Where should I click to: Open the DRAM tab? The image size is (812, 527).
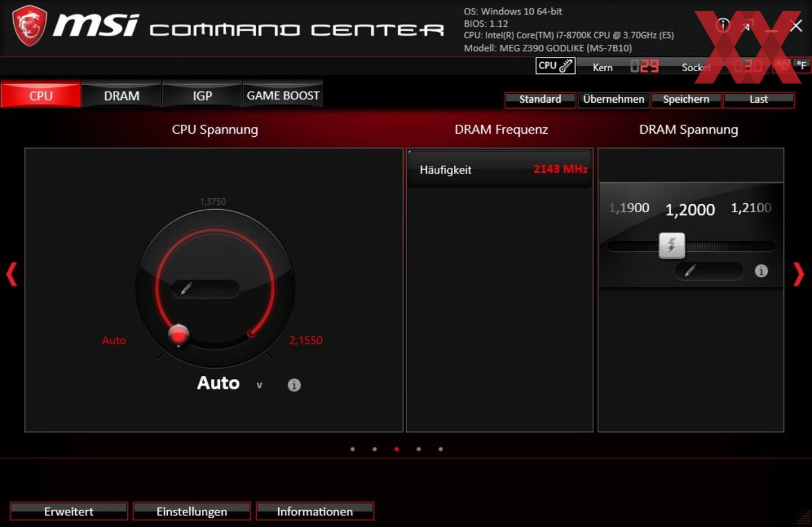click(122, 95)
